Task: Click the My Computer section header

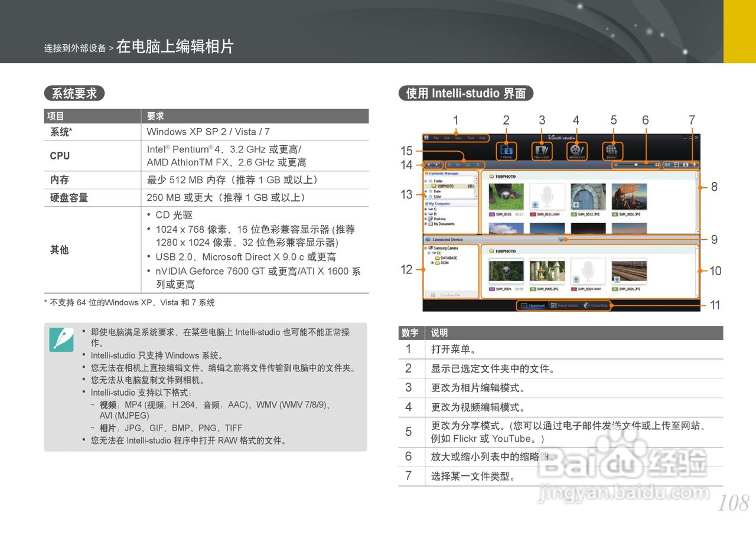Action: [x=451, y=204]
